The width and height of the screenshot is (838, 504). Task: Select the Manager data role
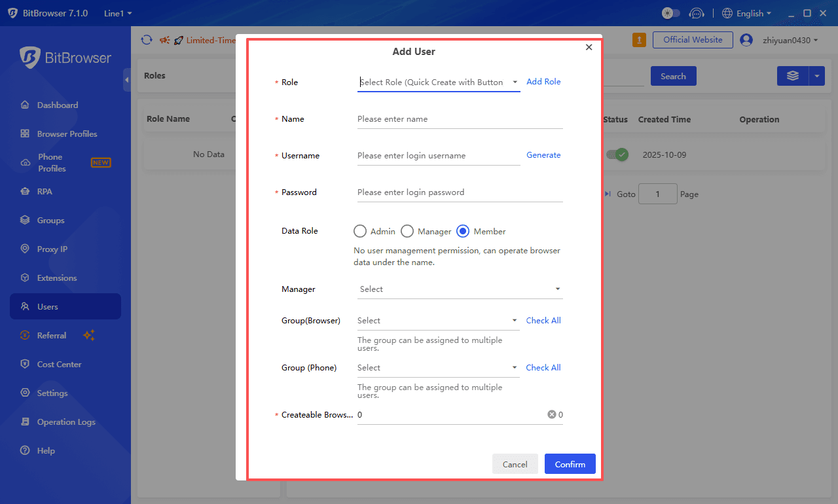(x=407, y=231)
